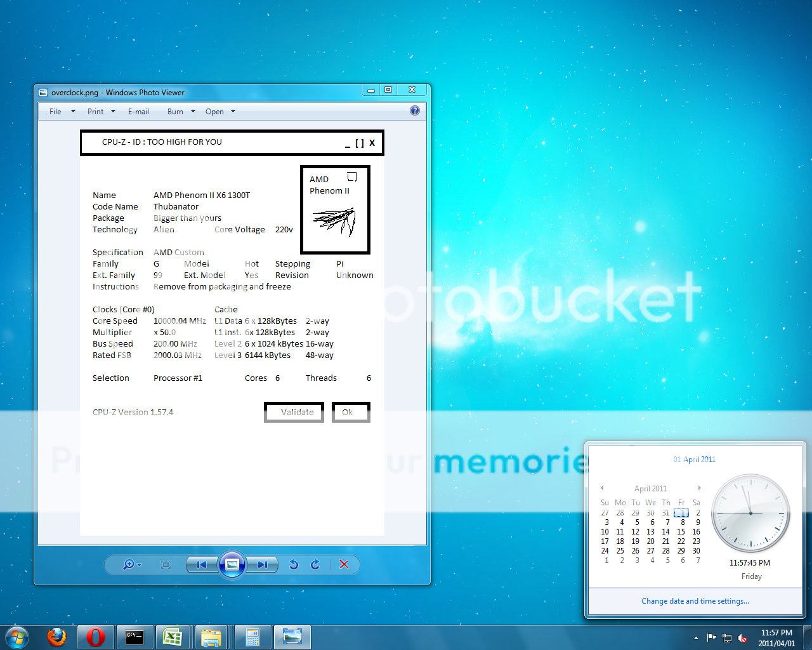Select April 15 in the calendar
This screenshot has height=650, width=812.
pyautogui.click(x=681, y=532)
